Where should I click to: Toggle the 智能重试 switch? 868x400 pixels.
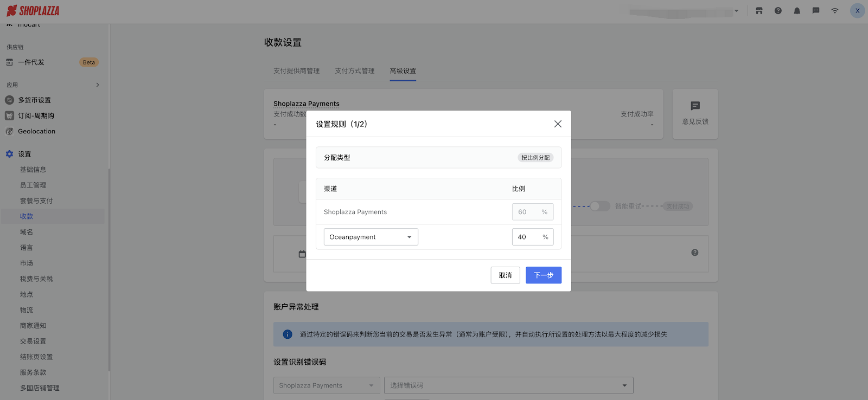(600, 207)
